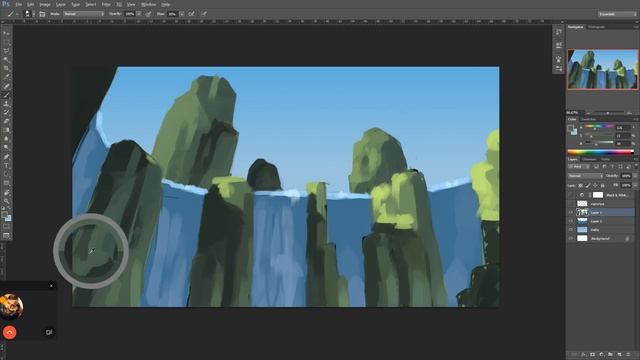The width and height of the screenshot is (640, 360).
Task: Select the Hand tool
Action: point(6,192)
